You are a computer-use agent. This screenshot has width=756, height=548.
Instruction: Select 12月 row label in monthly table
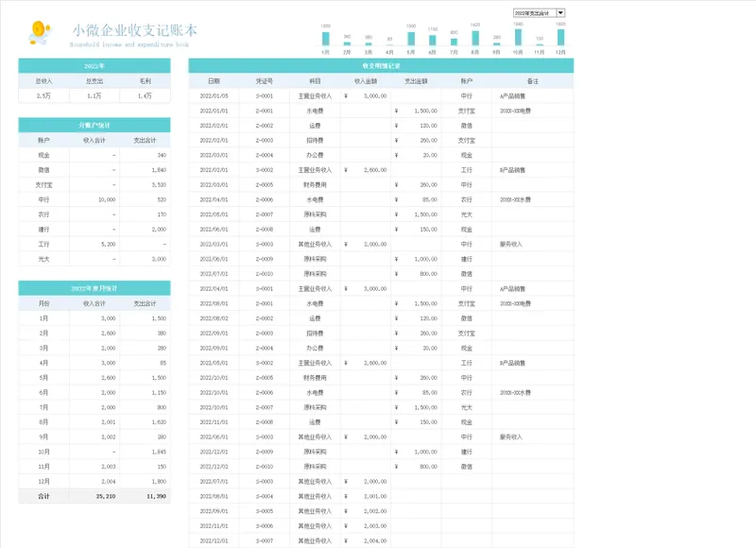(43, 482)
